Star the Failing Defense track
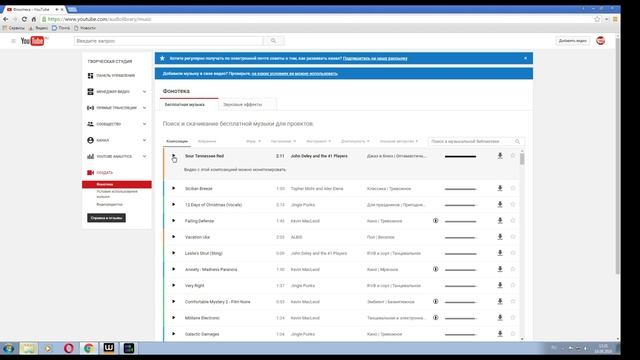The height and width of the screenshot is (360, 640). [x=513, y=220]
